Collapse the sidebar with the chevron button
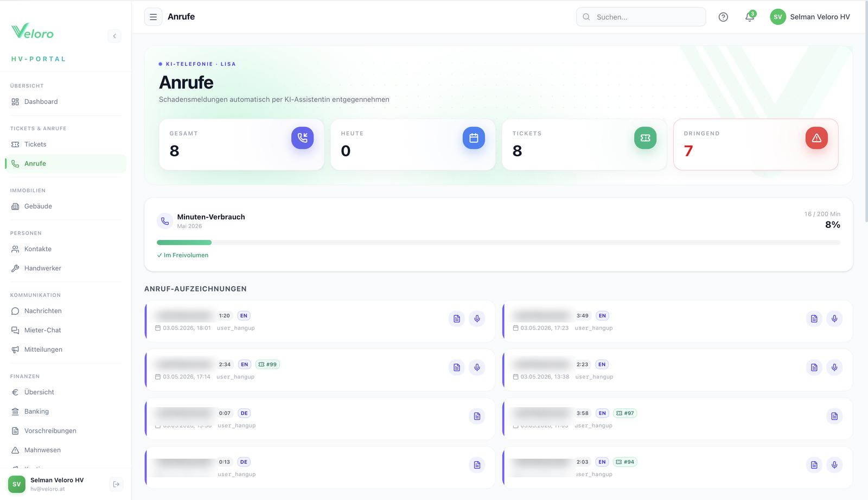Screen dimensions: 868x500 pos(114,36)
